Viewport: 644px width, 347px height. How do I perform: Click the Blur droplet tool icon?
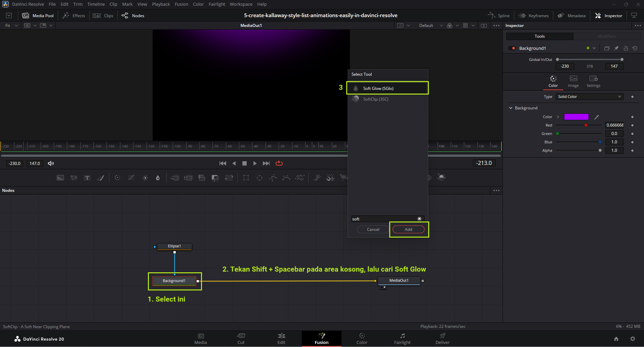(158, 178)
